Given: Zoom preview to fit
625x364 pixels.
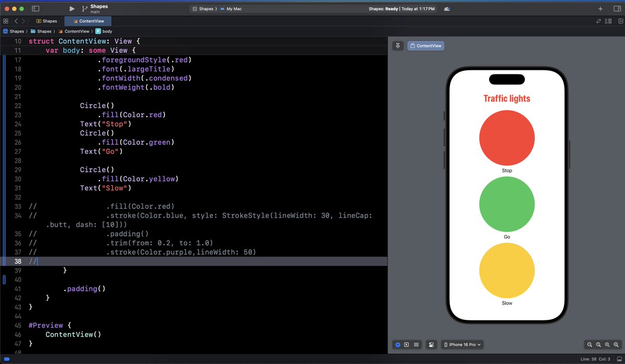Looking at the screenshot, I should (x=607, y=345).
